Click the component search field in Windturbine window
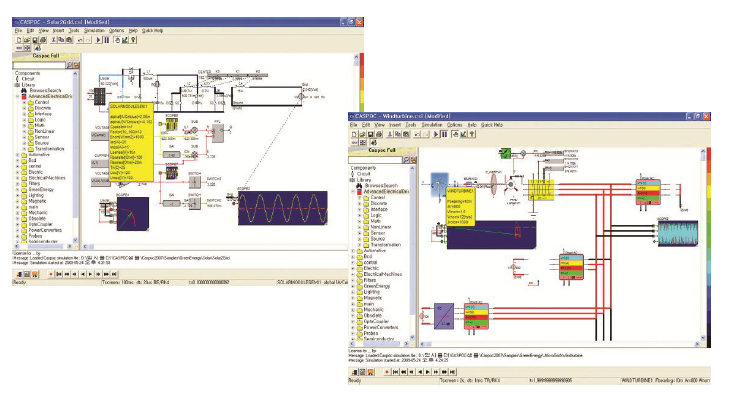The height and width of the screenshot is (398, 731). coord(375,160)
